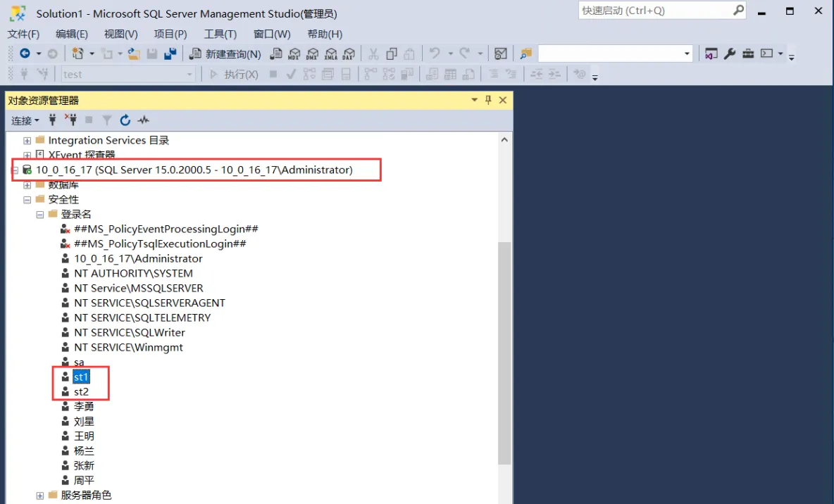Select NT SERVICE\Winmgmt login

[128, 348]
